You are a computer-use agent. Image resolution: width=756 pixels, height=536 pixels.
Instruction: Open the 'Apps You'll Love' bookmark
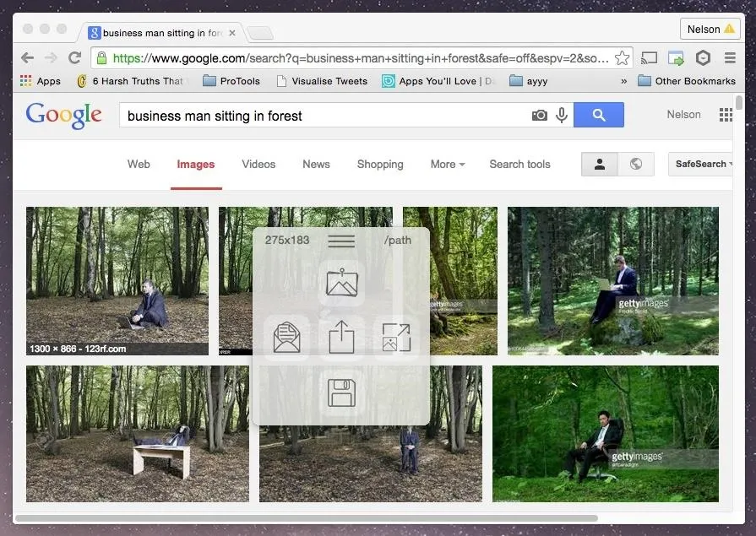[x=438, y=81]
